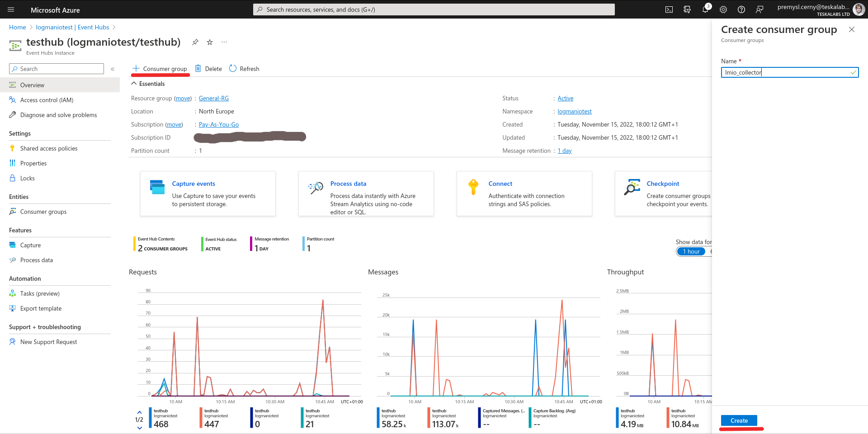Go to previous metrics legend page
This screenshot has height=434, width=868.
tap(139, 412)
